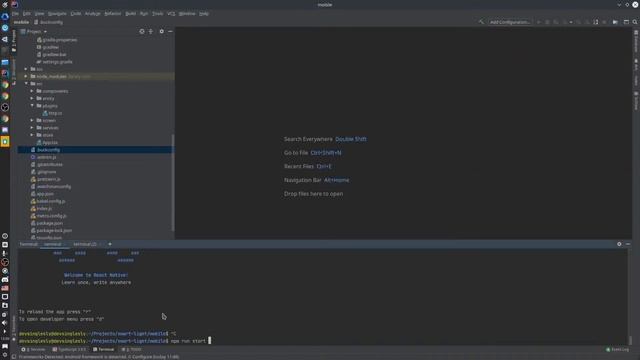Click mobile breadcrumb in navigation bar
Viewport: 640px width, 360px height.
(21, 22)
